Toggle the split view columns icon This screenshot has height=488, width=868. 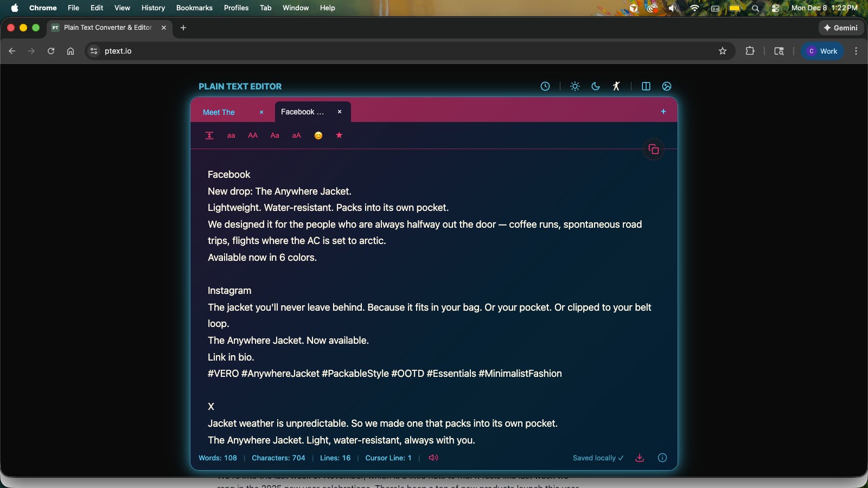(x=646, y=86)
